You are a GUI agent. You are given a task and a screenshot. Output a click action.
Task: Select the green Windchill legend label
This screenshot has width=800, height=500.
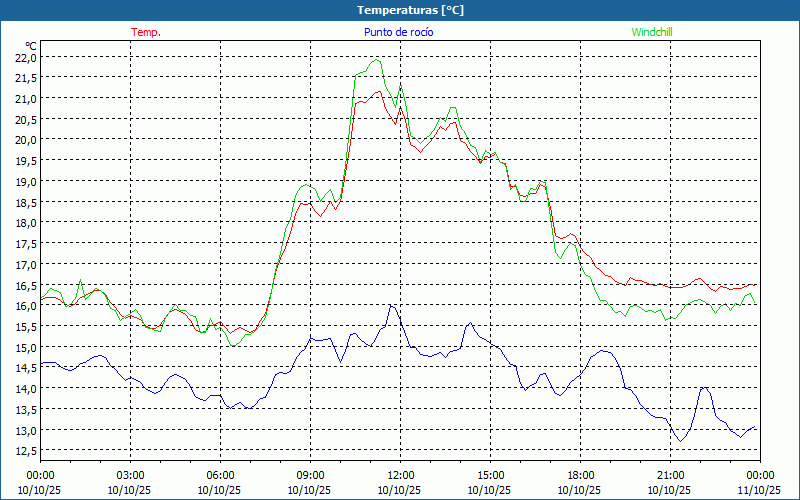click(x=651, y=32)
